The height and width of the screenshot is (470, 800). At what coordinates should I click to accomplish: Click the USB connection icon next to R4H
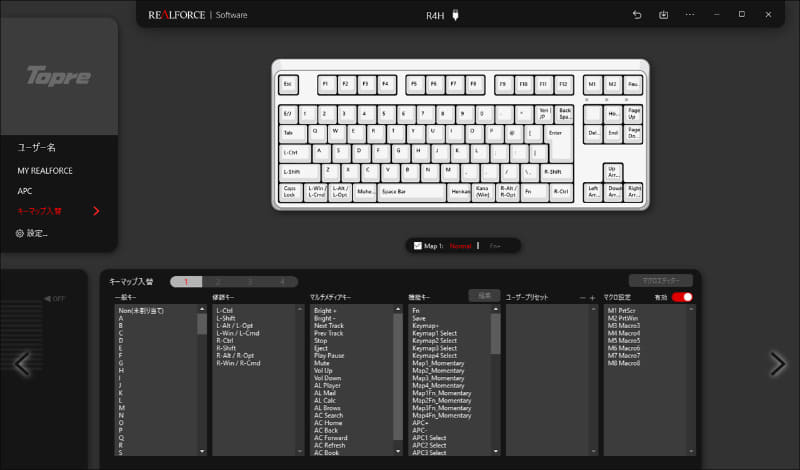[456, 15]
